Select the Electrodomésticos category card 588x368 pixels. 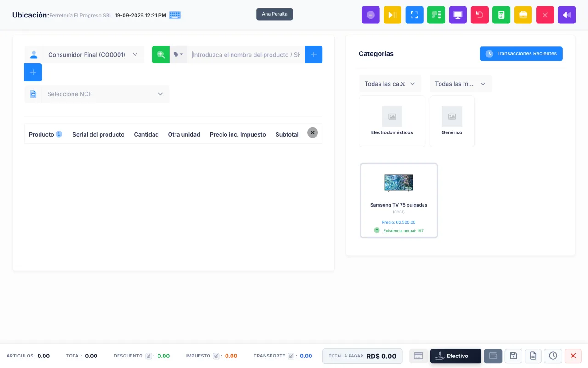pyautogui.click(x=392, y=121)
